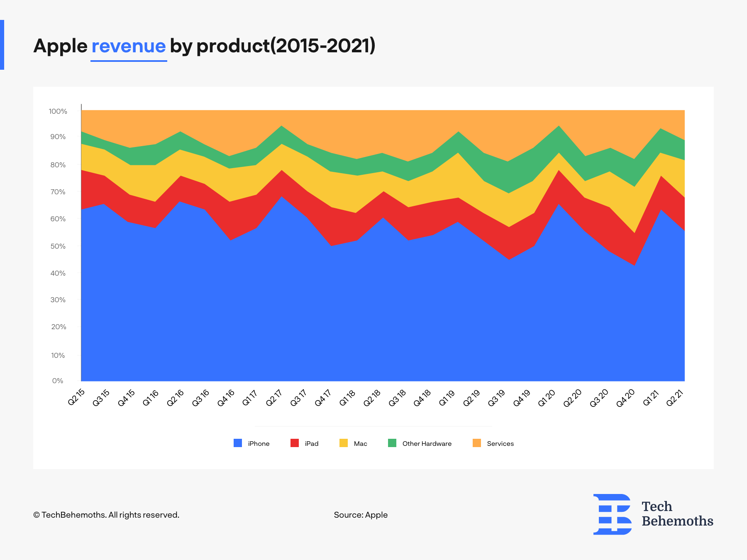Click the 0% y-axis label
The width and height of the screenshot is (747, 560).
(58, 381)
